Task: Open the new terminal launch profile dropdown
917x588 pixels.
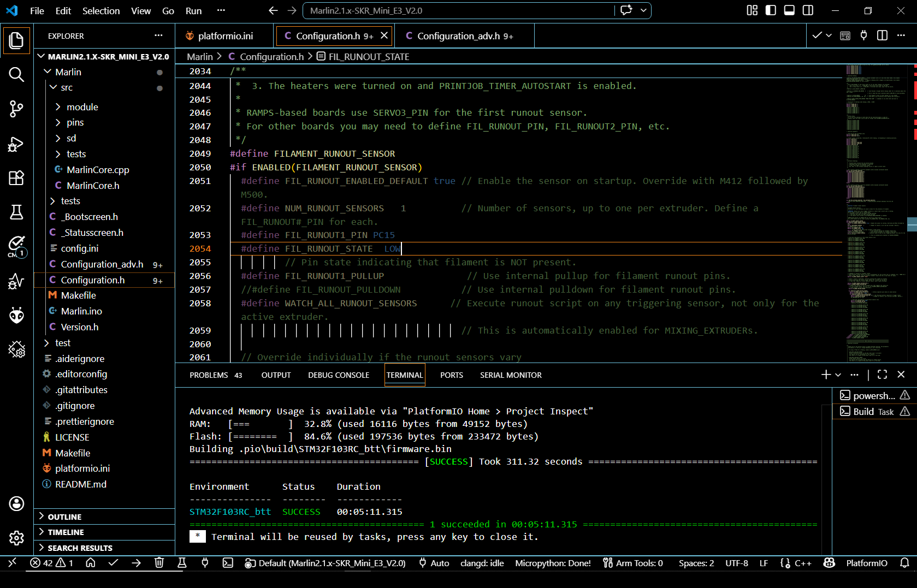Action: (838, 375)
